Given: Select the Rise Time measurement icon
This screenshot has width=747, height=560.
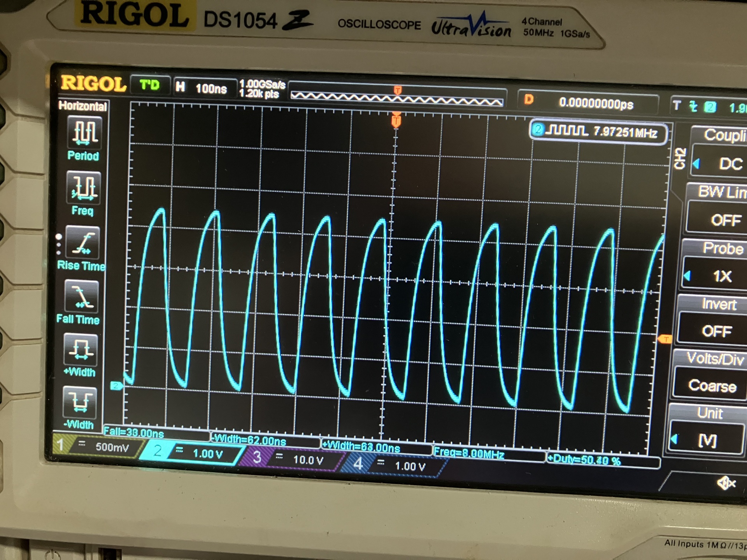Looking at the screenshot, I should click(x=82, y=243).
